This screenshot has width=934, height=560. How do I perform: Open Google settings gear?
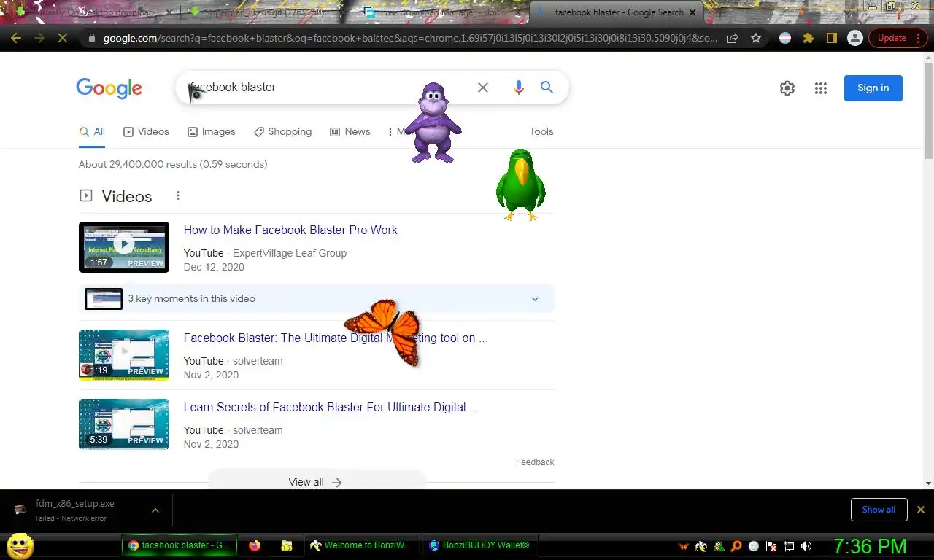[x=787, y=88]
